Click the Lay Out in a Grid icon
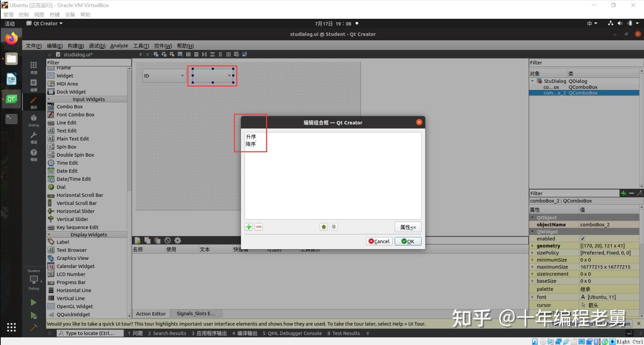Viewport: 644px width, 345px height. (228, 54)
